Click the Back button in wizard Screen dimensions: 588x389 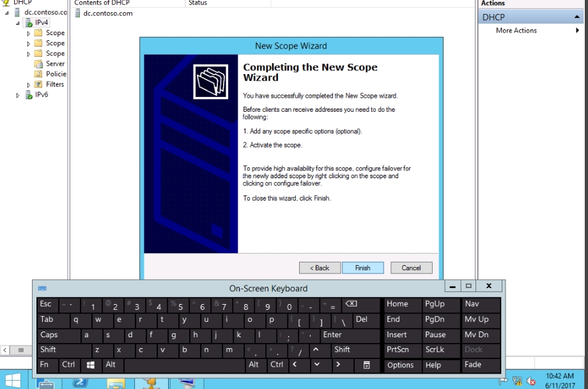tap(320, 268)
